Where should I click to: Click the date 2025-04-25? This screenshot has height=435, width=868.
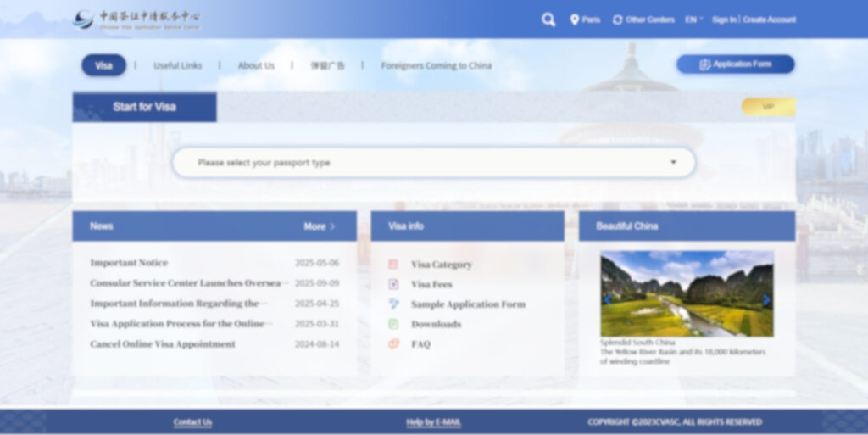(x=317, y=304)
